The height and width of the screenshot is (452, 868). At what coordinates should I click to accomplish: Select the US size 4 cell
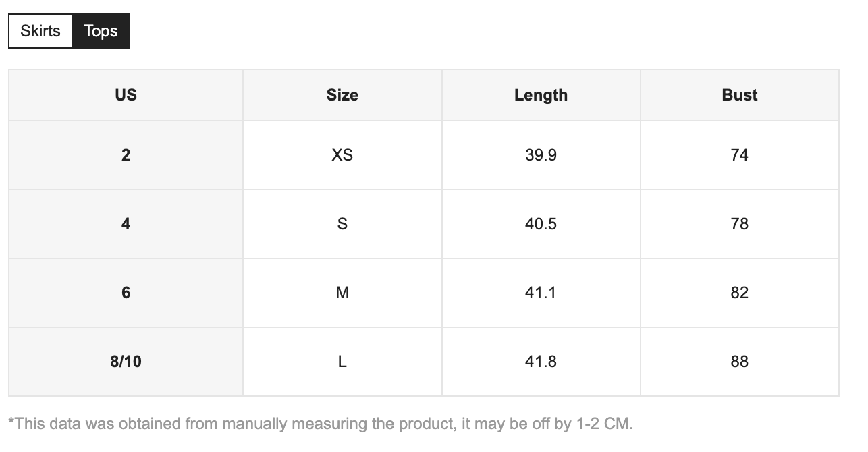point(126,224)
